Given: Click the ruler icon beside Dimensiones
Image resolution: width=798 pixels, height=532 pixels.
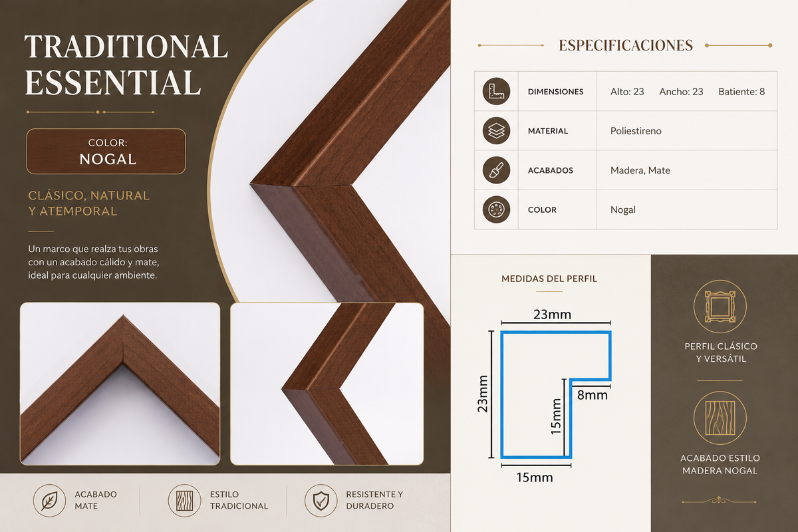Looking at the screenshot, I should [496, 91].
